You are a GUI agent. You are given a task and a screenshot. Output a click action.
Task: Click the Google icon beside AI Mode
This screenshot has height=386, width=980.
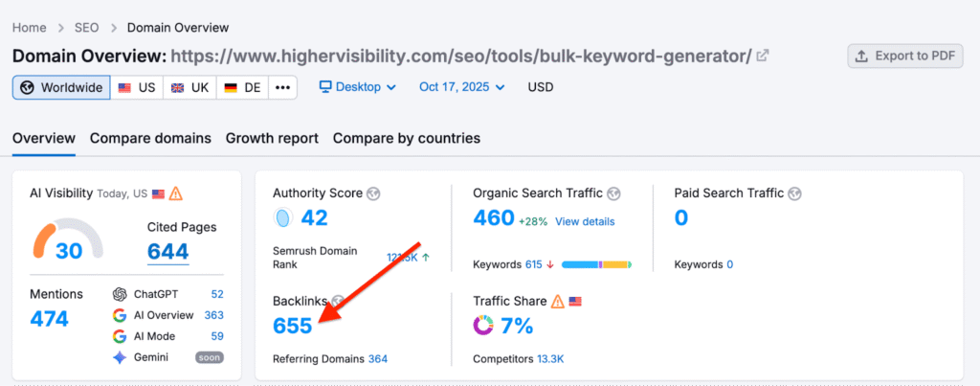point(120,336)
